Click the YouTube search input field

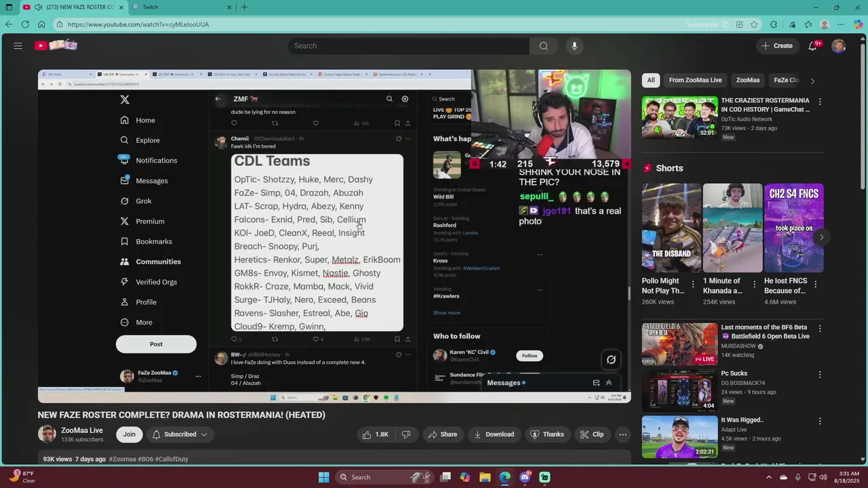click(x=409, y=45)
